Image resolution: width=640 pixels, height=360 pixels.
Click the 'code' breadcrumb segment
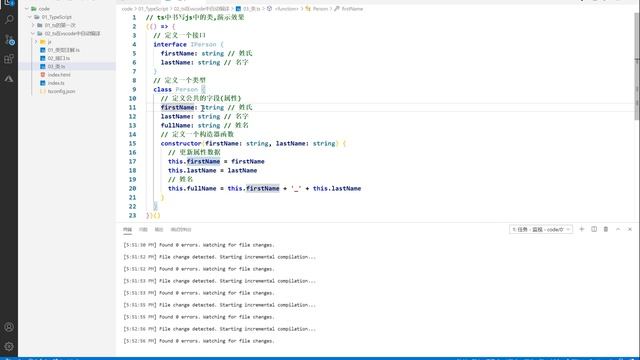click(127, 9)
